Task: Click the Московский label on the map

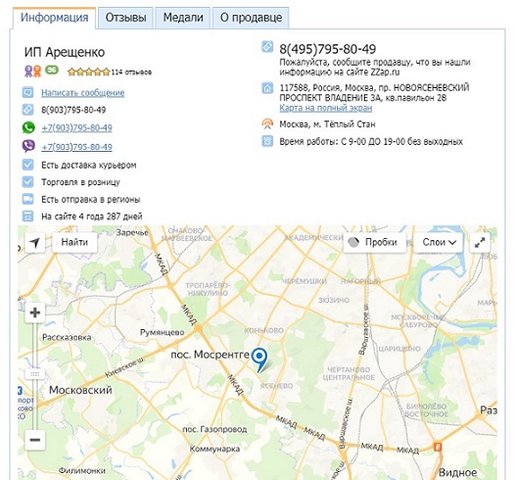Action: point(80,390)
